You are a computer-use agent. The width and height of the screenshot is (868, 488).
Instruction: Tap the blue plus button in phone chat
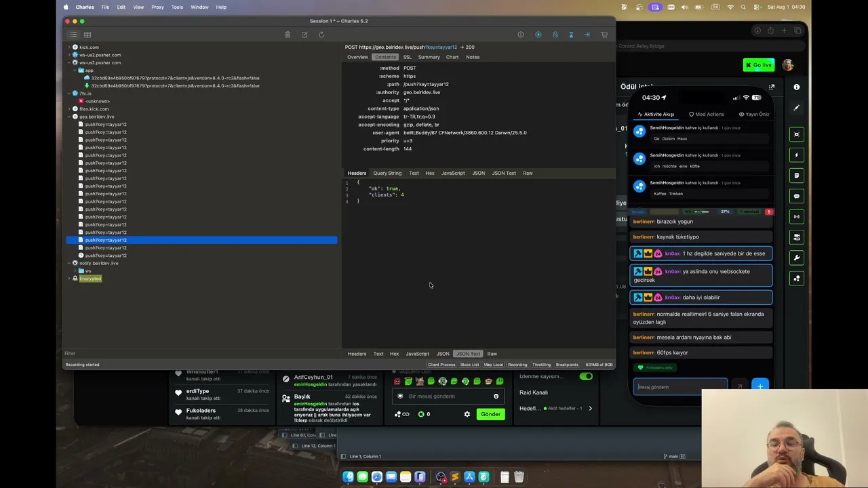tap(760, 386)
